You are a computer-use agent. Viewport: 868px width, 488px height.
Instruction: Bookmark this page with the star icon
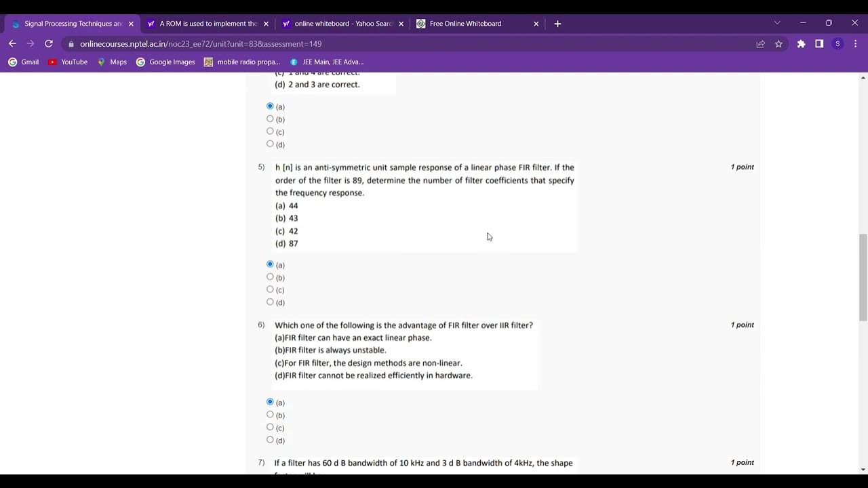pos(778,44)
